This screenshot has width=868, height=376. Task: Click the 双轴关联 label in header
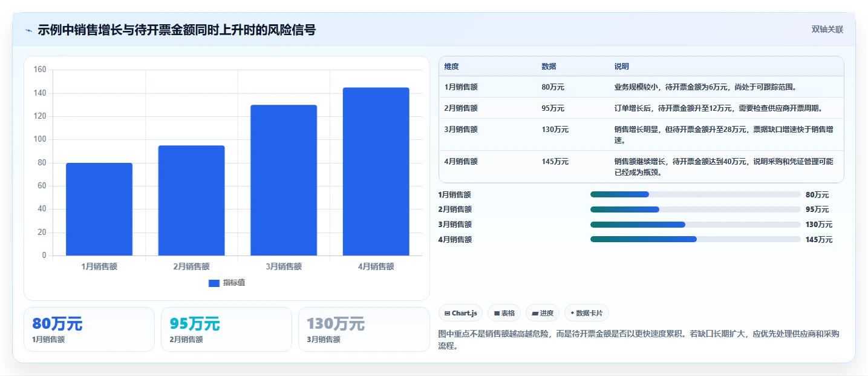pyautogui.click(x=827, y=30)
